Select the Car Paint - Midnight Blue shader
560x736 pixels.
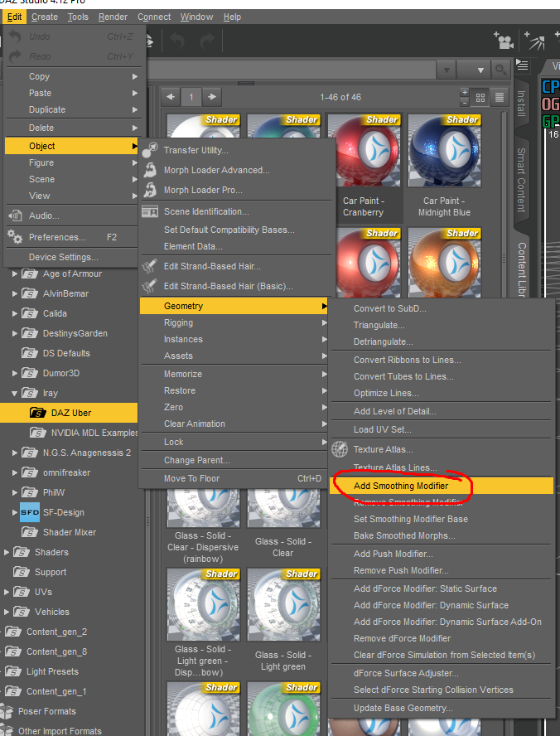click(444, 167)
